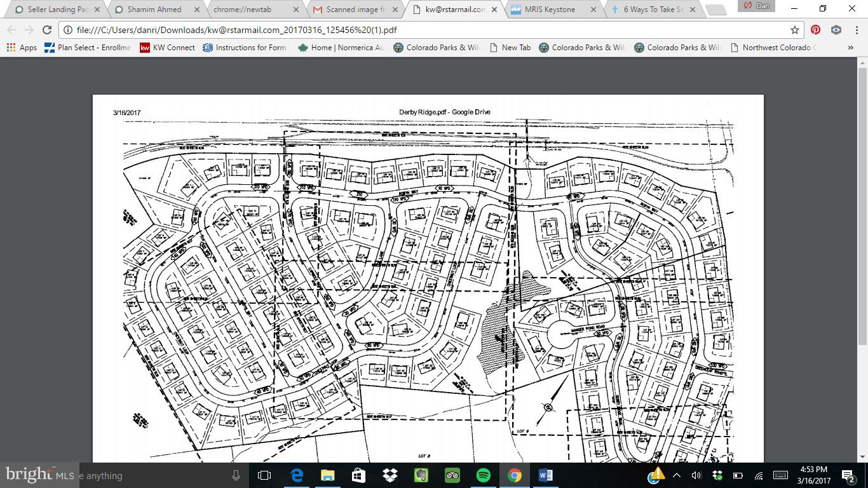868x488 pixels.
Task: Open the Plan Select - Enrollment bookmark
Action: tap(87, 48)
